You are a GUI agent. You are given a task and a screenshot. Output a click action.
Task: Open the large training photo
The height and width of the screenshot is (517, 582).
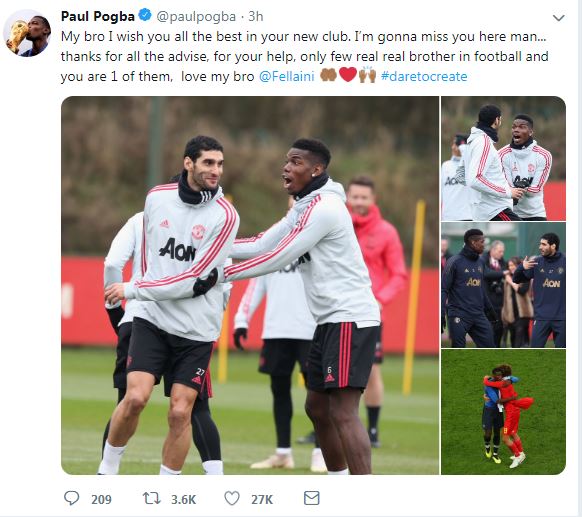click(250, 285)
